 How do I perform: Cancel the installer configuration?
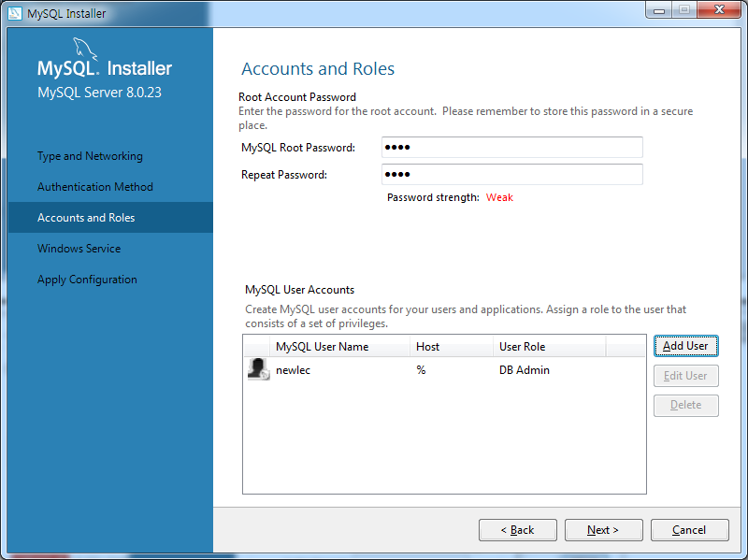[x=689, y=530]
